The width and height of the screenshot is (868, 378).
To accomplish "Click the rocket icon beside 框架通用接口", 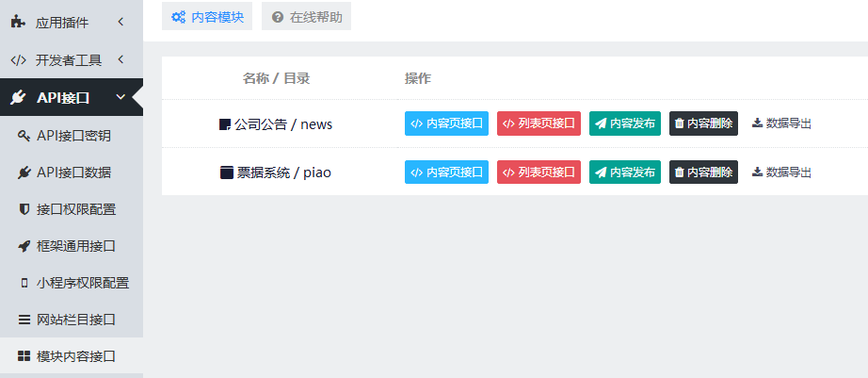I will (24, 246).
